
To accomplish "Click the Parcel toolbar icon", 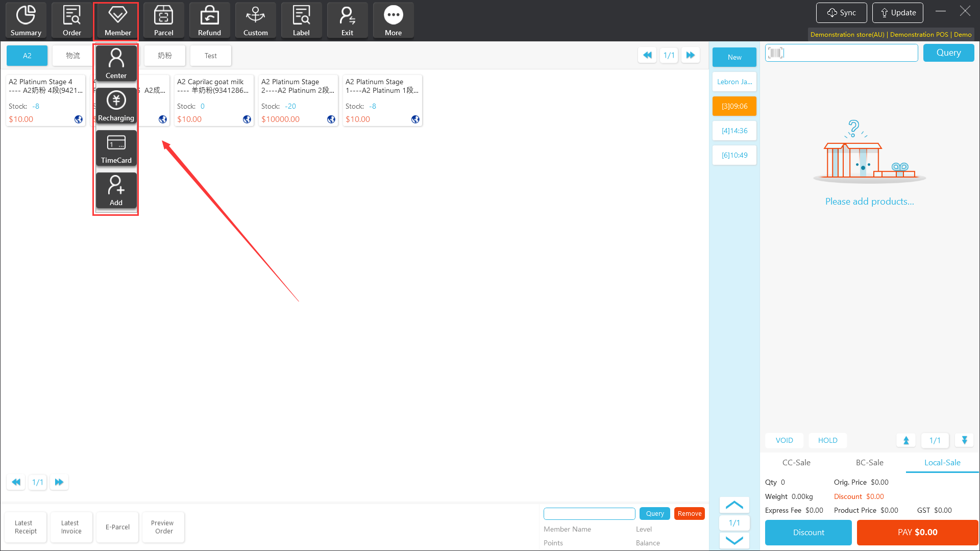I will [164, 20].
